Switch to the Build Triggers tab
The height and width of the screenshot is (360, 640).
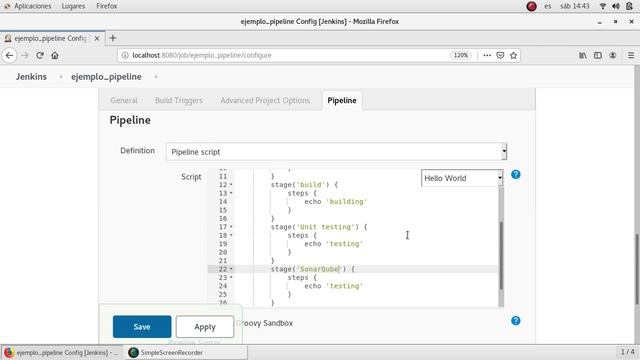[x=179, y=100]
